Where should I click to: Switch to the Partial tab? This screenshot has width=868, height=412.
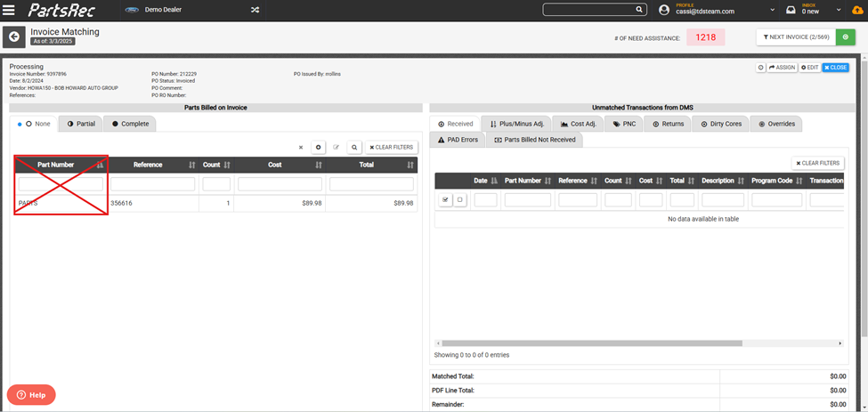tap(81, 124)
